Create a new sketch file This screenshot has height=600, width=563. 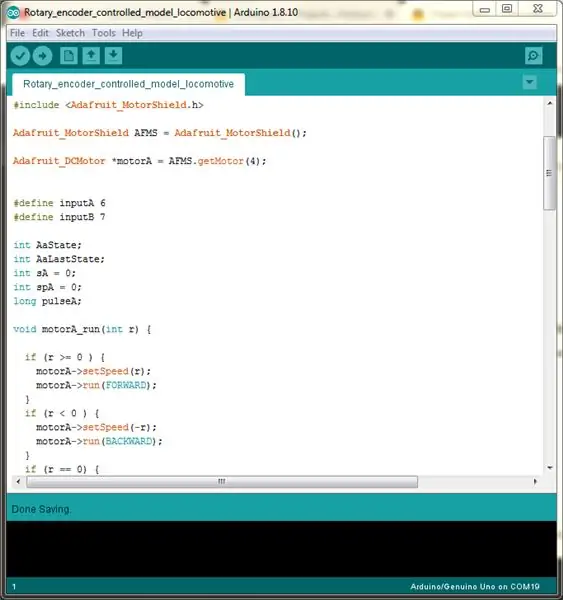(69, 56)
